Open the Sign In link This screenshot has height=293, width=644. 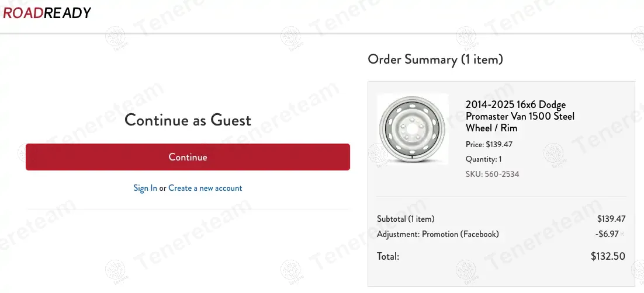coord(145,188)
